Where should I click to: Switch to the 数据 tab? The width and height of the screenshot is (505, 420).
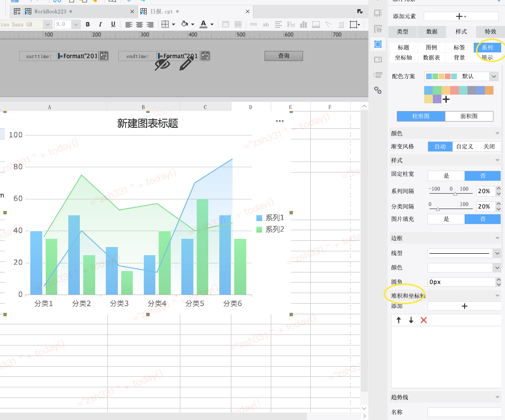pyautogui.click(x=431, y=32)
